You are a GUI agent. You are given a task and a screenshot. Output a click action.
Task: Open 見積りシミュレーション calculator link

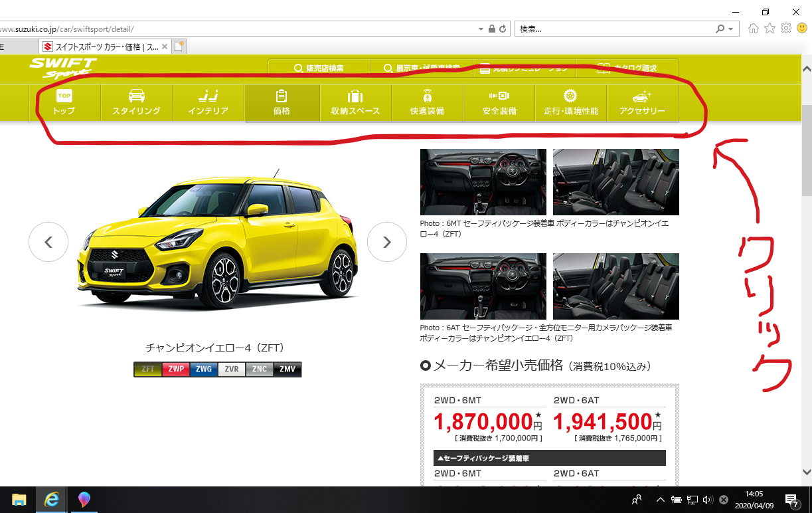[524, 68]
